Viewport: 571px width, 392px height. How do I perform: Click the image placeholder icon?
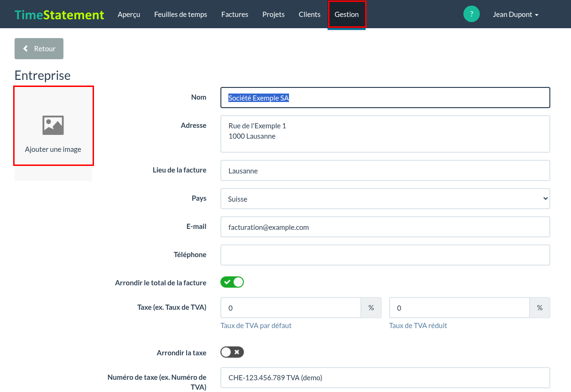[x=53, y=125]
